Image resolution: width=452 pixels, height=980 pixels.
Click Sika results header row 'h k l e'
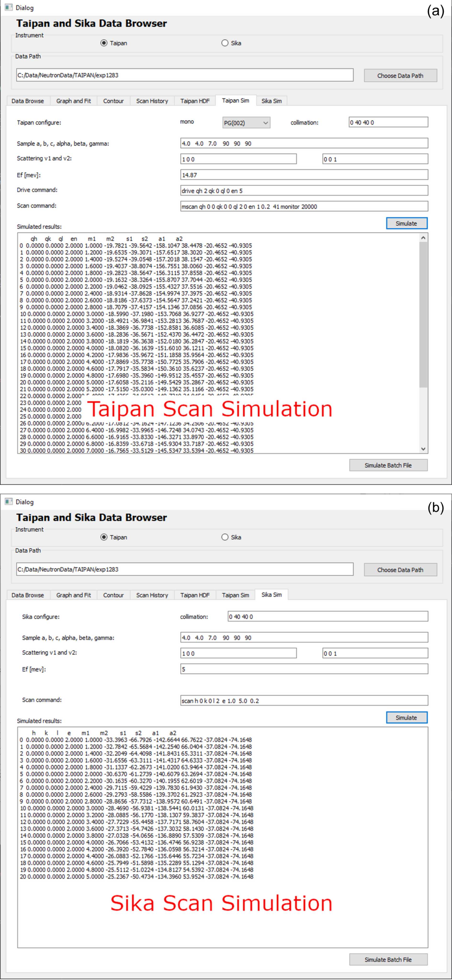pyautogui.click(x=104, y=733)
